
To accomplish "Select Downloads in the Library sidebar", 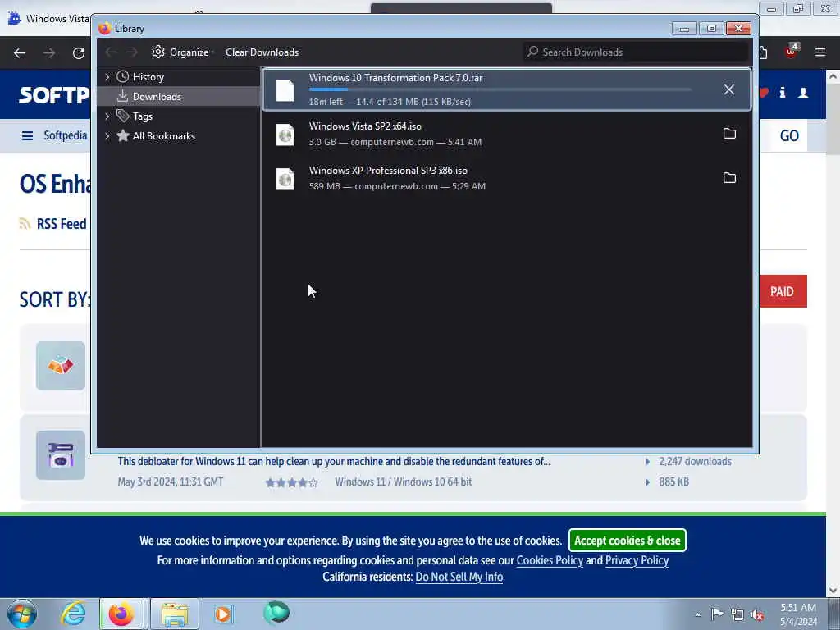I will point(157,97).
